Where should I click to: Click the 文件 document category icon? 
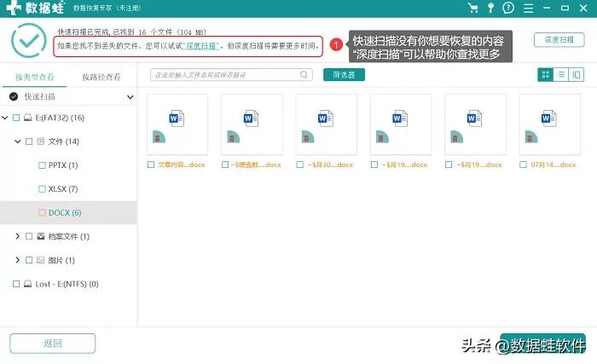pos(41,142)
